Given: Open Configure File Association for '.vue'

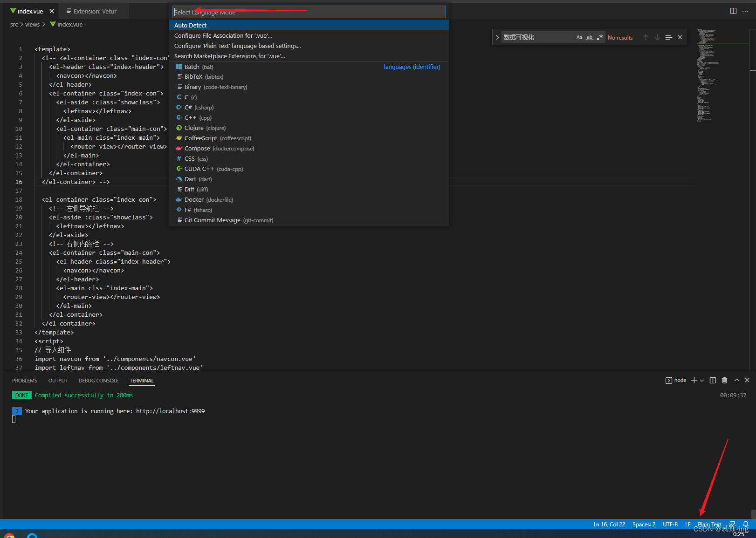Looking at the screenshot, I should pyautogui.click(x=309, y=35).
